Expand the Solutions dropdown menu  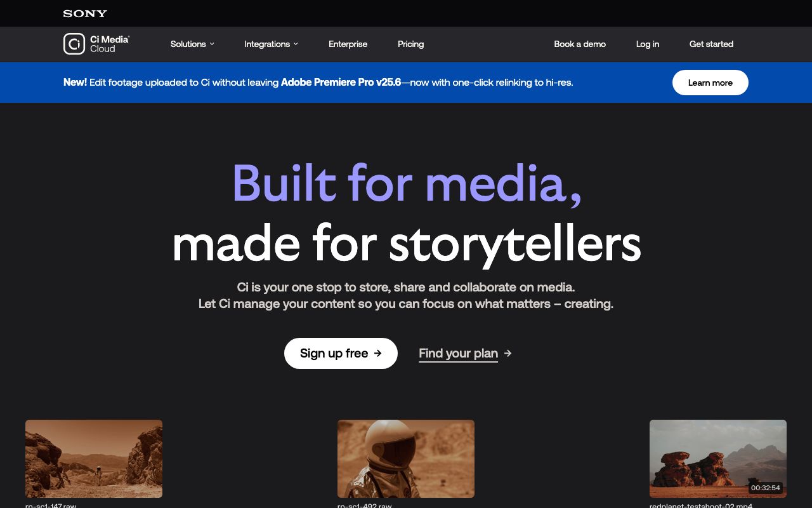pos(192,44)
